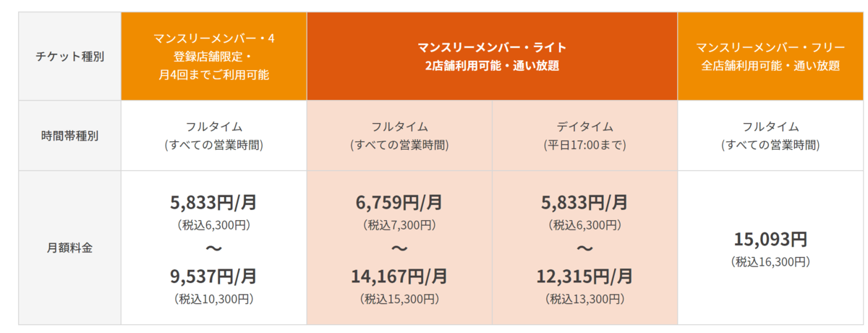
Task: Select the マンスリーメンバー・ライト header
Action: pos(492,56)
